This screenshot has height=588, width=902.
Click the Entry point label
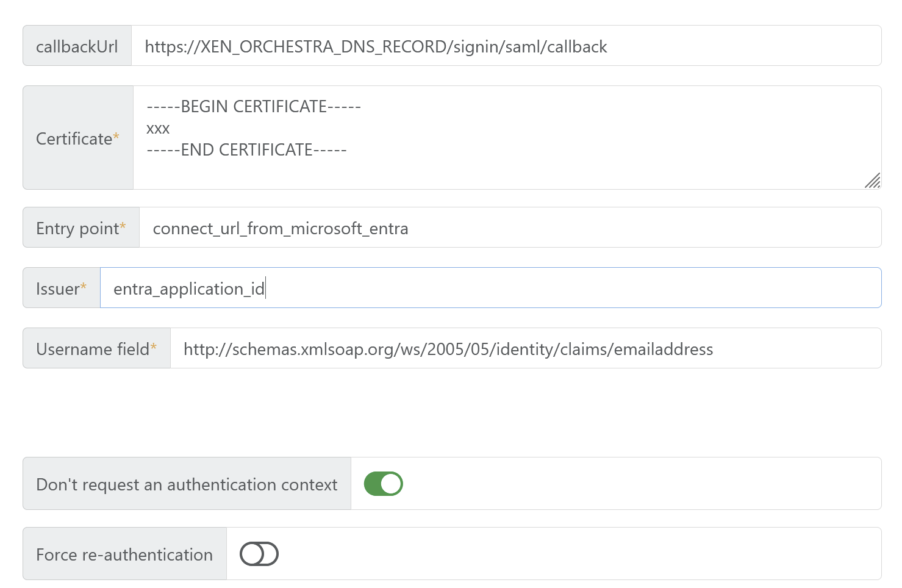tap(77, 229)
